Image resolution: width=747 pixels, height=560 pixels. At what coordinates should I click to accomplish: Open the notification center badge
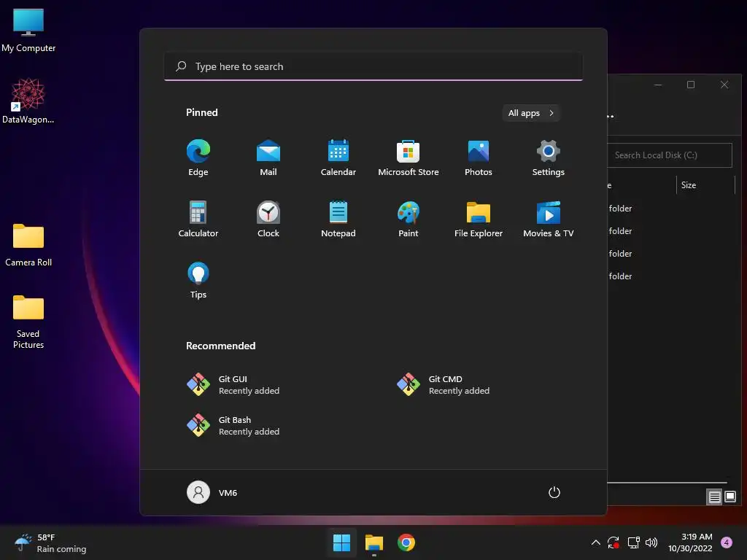727,542
